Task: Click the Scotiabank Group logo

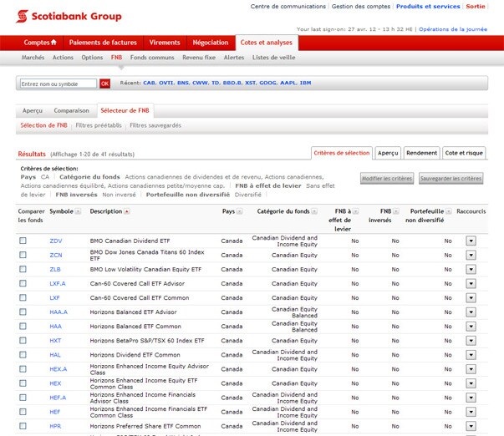Action: point(69,16)
